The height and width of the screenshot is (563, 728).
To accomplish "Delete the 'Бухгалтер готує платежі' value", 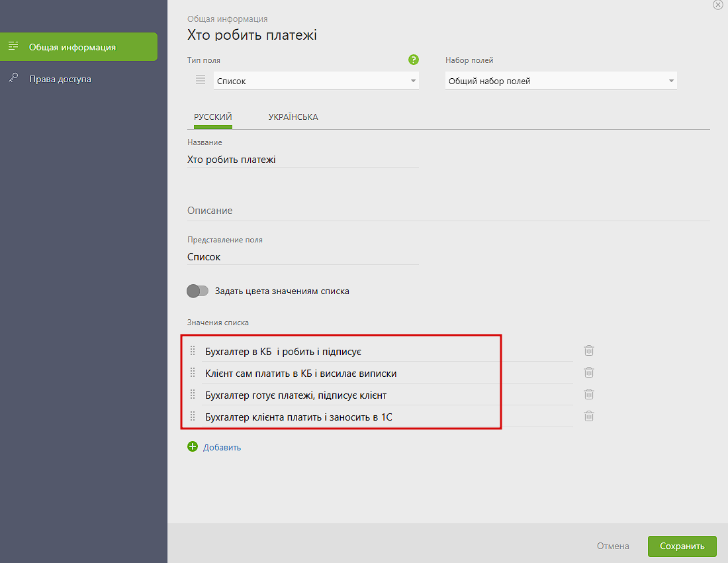I will [589, 394].
